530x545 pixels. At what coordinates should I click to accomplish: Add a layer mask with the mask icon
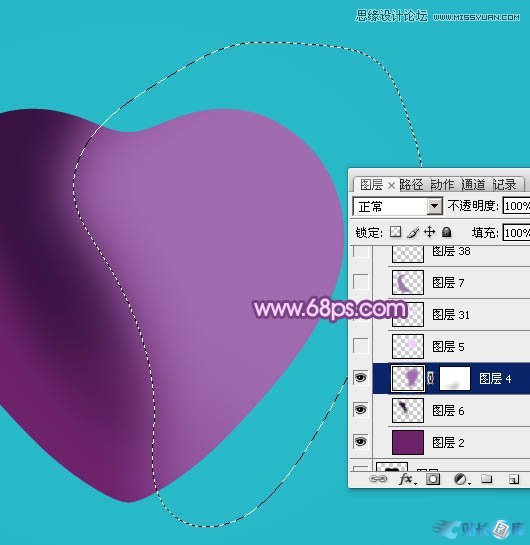[433, 479]
